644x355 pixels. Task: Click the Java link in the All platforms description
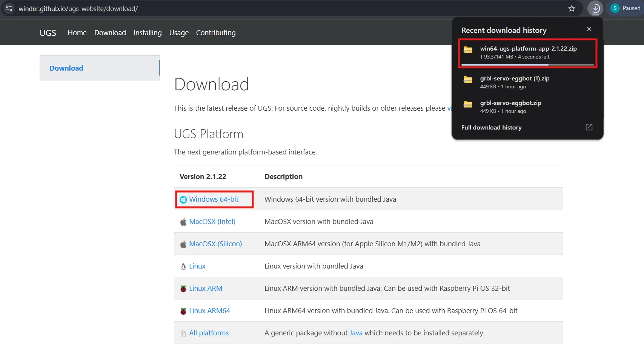[356, 333]
